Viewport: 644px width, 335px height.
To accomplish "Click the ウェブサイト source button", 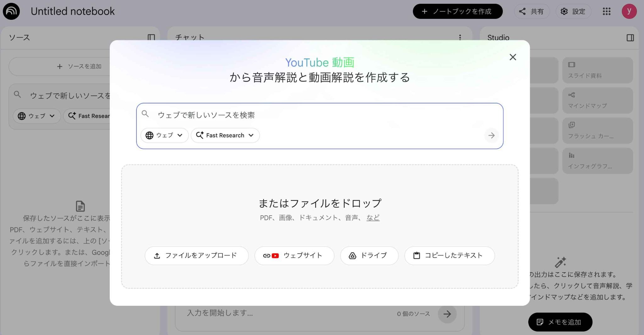I will click(294, 255).
